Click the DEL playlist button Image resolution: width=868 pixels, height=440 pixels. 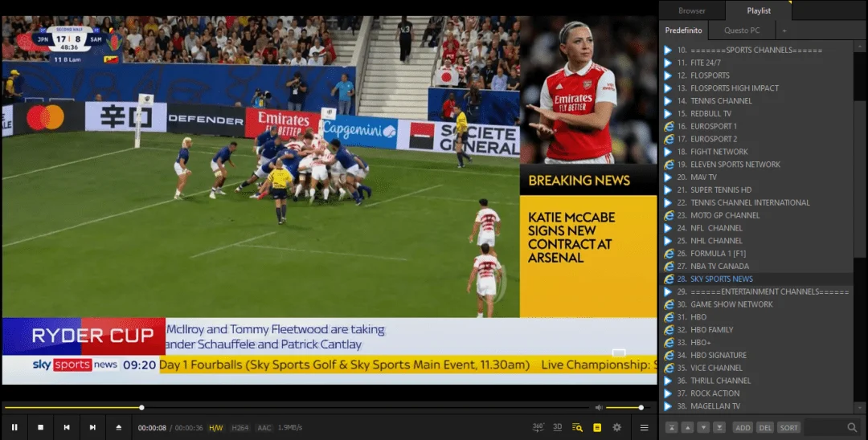coord(765,427)
